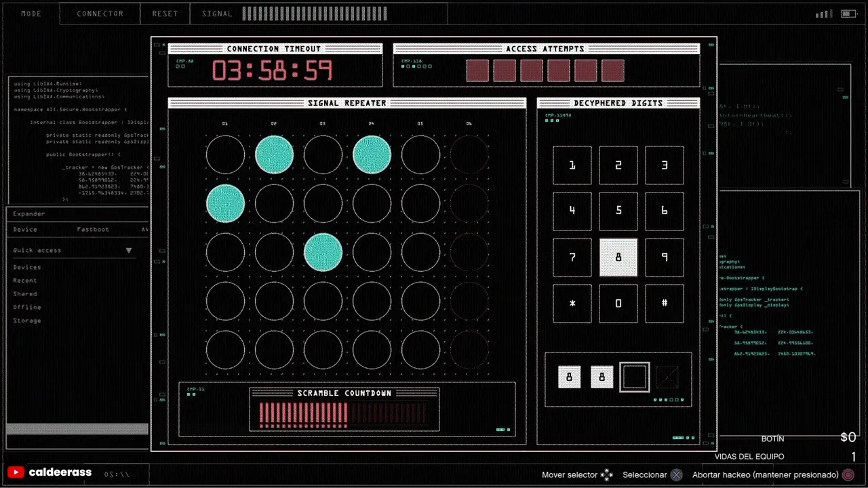Select the hash key on keypad
868x488 pixels.
[665, 304]
